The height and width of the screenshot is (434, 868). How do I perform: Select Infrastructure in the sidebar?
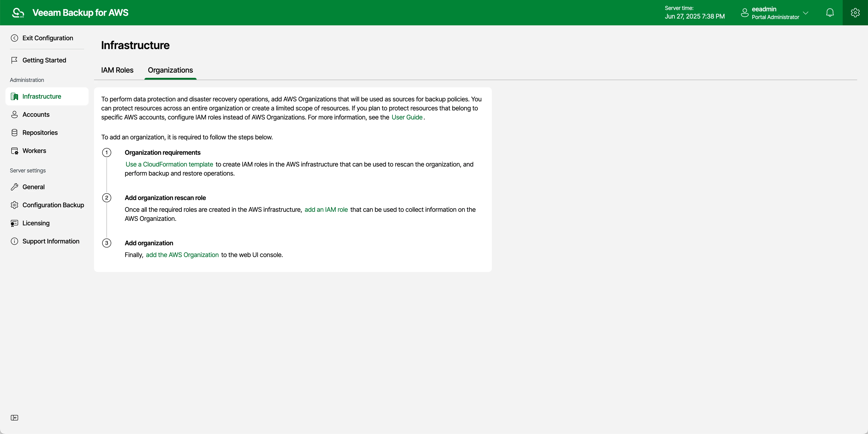(47, 96)
